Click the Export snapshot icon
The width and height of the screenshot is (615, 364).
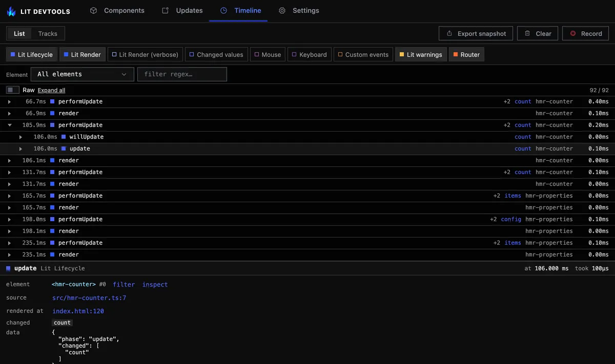pos(449,34)
